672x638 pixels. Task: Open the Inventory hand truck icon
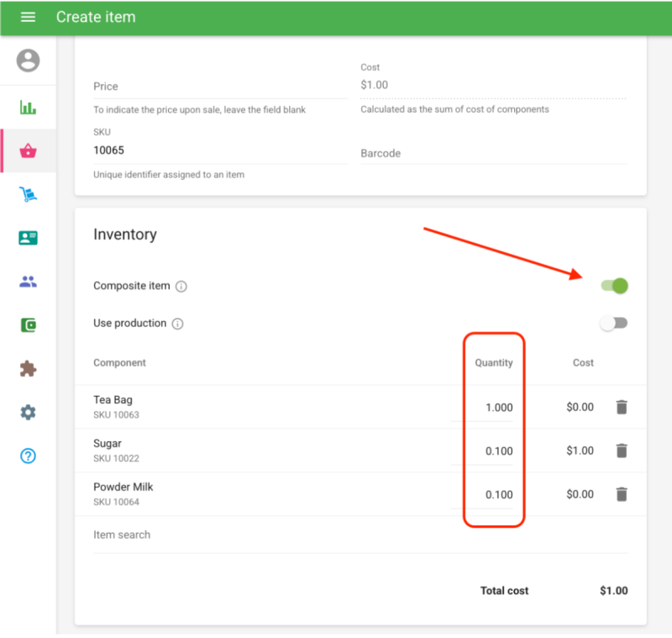[29, 195]
